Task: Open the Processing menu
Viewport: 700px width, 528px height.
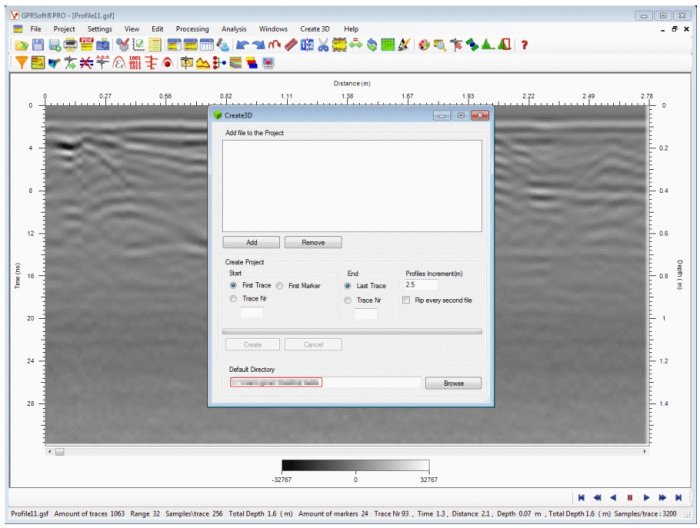Action: (x=192, y=29)
